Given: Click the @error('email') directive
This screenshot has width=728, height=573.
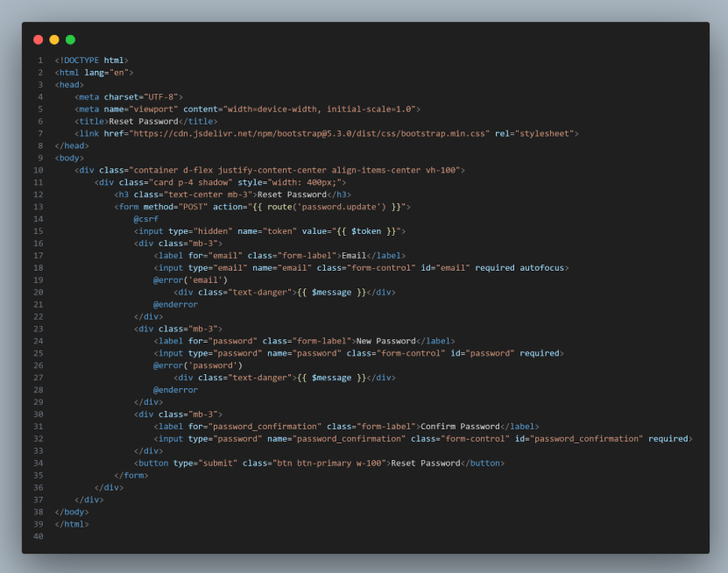Looking at the screenshot, I should [x=190, y=280].
